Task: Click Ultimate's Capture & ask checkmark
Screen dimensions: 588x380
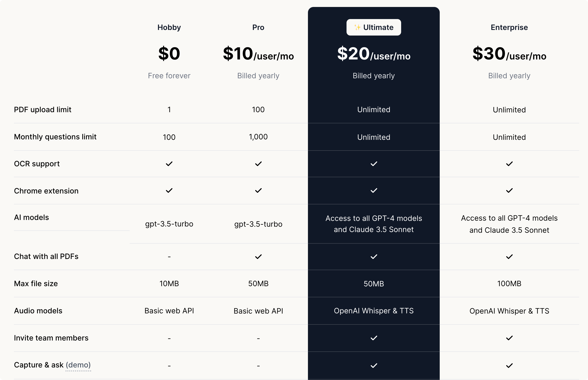Action: [374, 365]
